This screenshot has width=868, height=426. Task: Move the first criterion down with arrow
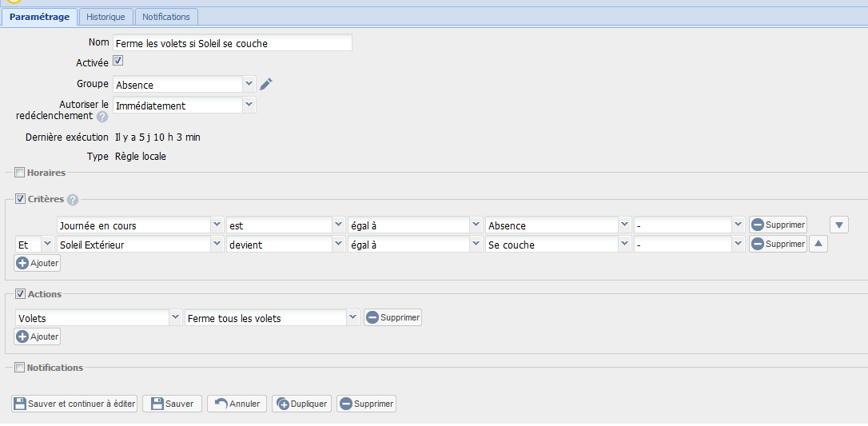coord(838,225)
